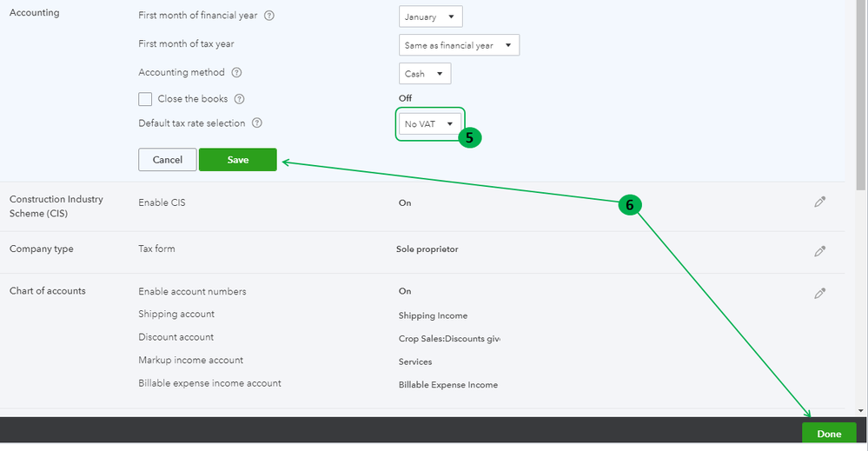Edit Chart of accounts using pencil icon

pos(819,293)
